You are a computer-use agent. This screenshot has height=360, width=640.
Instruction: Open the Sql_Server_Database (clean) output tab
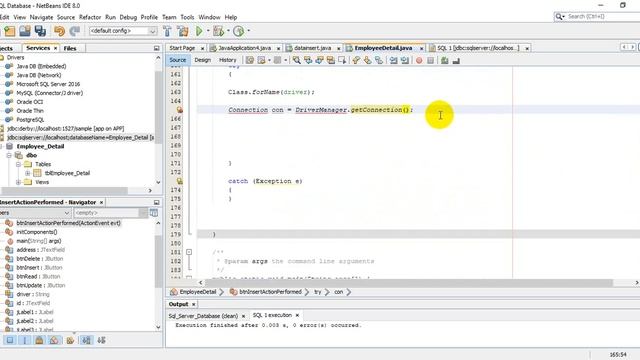(x=203, y=316)
